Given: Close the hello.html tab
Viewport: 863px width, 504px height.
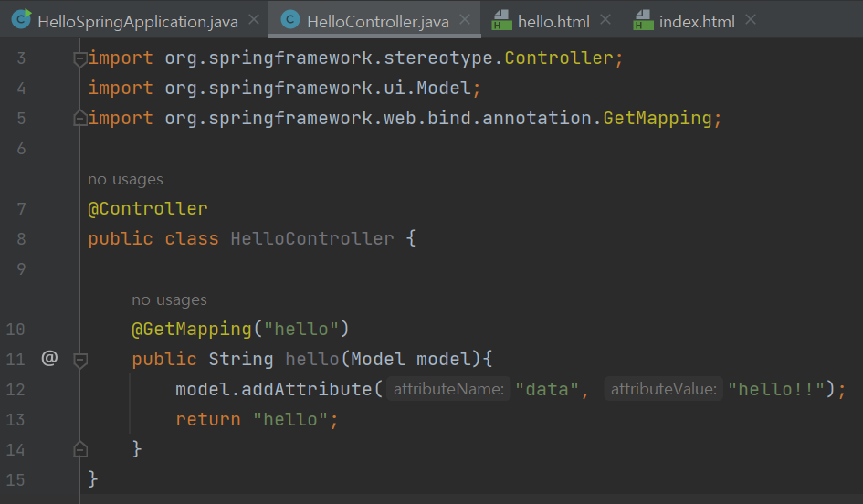Looking at the screenshot, I should pyautogui.click(x=605, y=20).
